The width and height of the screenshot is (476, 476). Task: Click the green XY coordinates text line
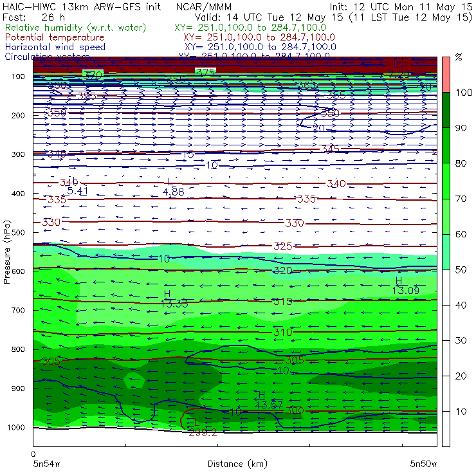250,28
